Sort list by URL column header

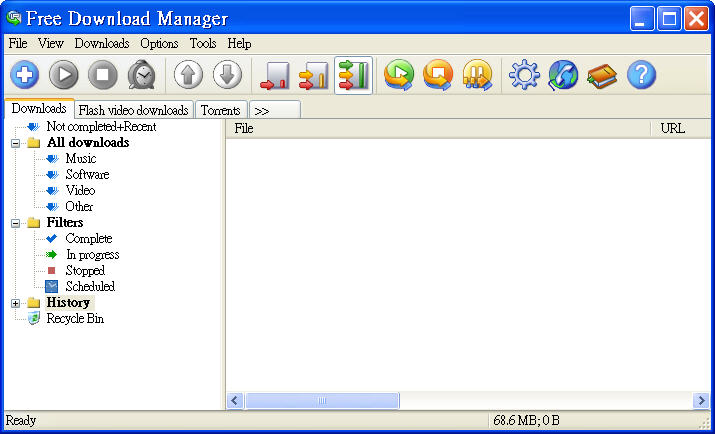point(681,129)
